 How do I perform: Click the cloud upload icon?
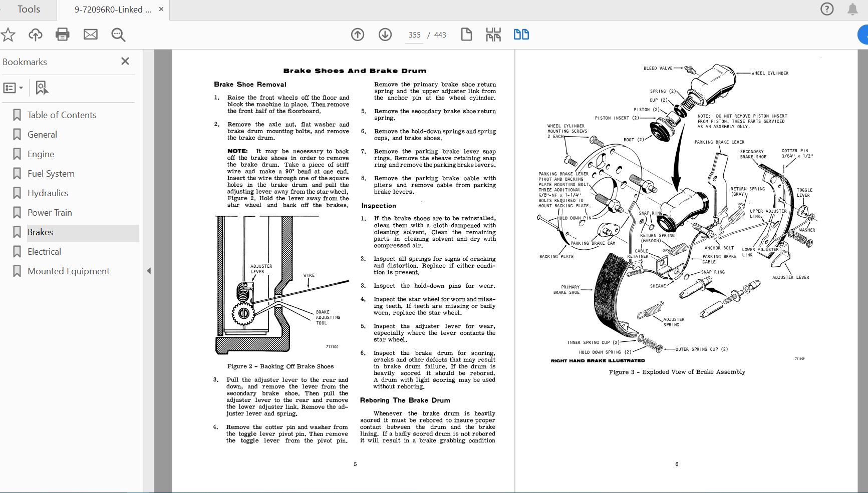click(x=35, y=35)
